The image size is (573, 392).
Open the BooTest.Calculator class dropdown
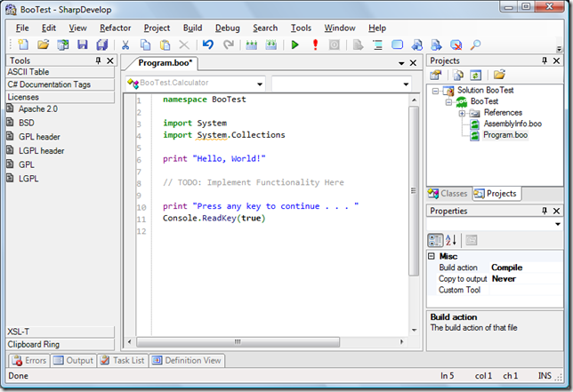(x=260, y=84)
